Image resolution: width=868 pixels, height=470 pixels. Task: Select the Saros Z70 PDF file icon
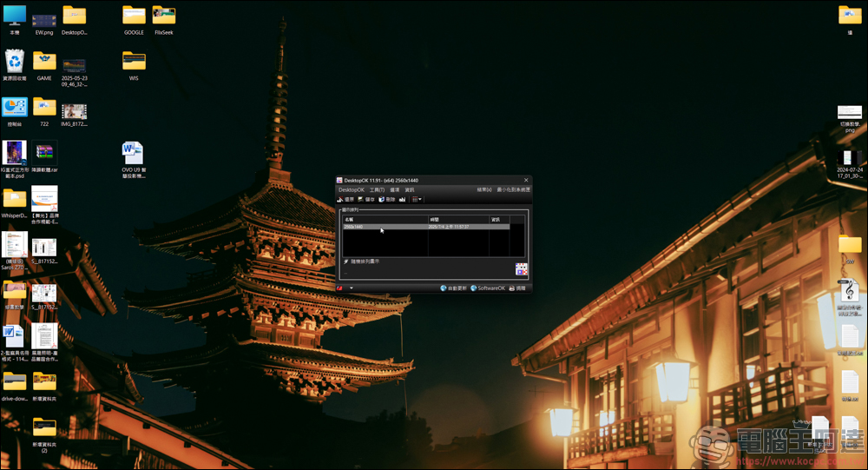[15, 251]
